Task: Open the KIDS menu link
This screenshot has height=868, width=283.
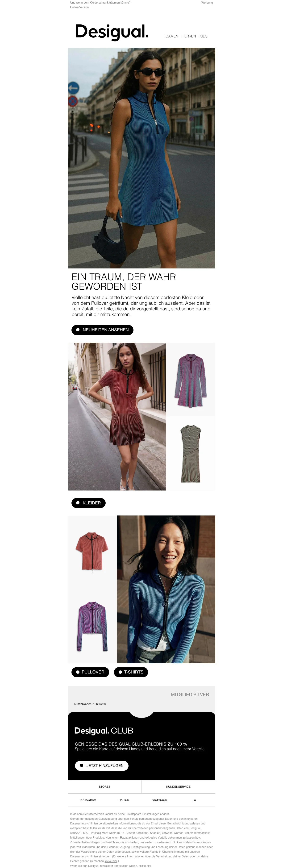Action: point(203,37)
